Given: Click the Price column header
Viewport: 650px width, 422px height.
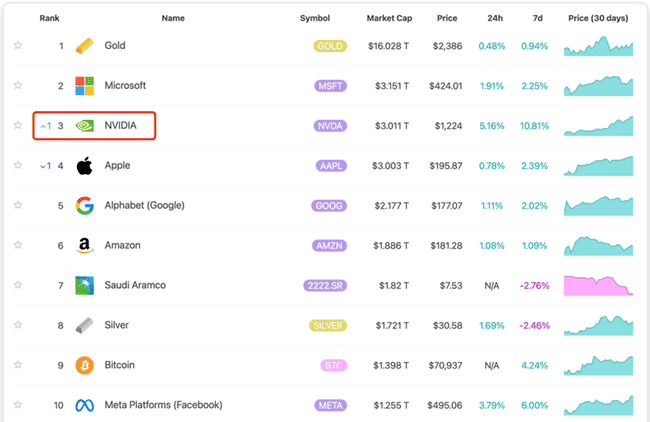Looking at the screenshot, I should tap(447, 18).
